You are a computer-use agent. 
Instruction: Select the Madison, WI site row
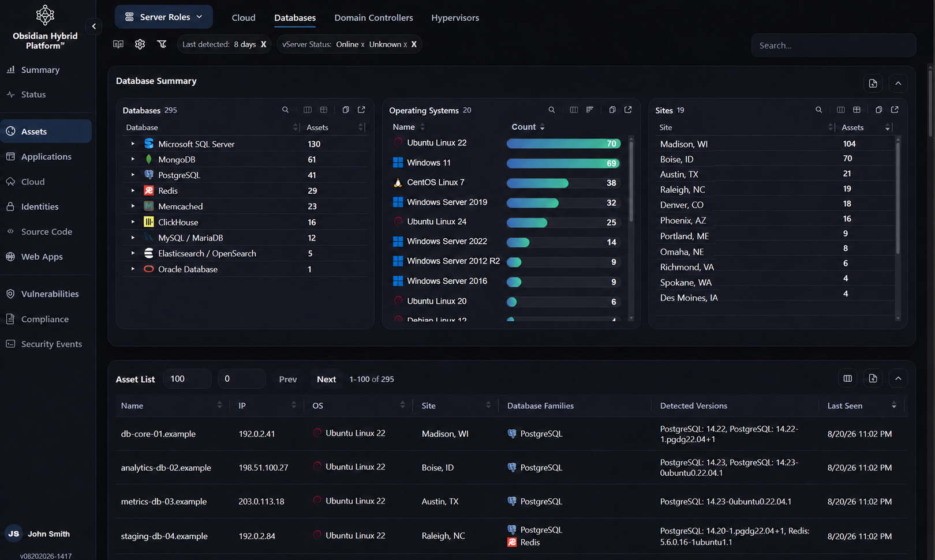tap(776, 144)
